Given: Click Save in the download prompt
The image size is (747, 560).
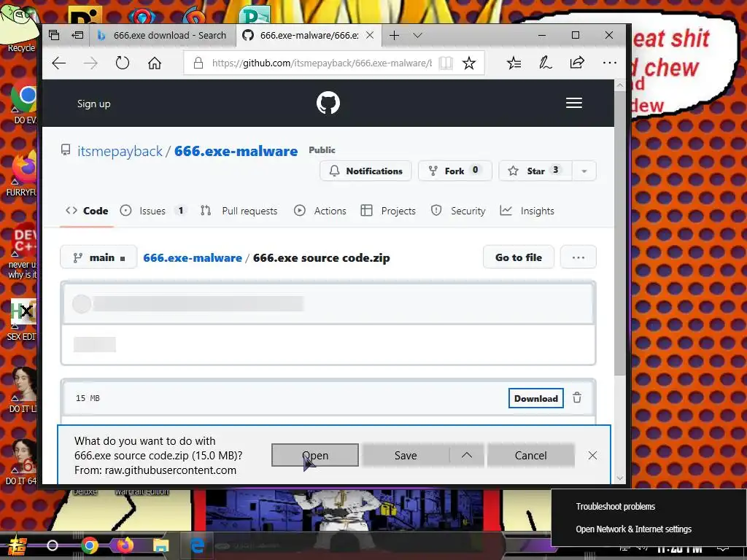Looking at the screenshot, I should tap(406, 455).
